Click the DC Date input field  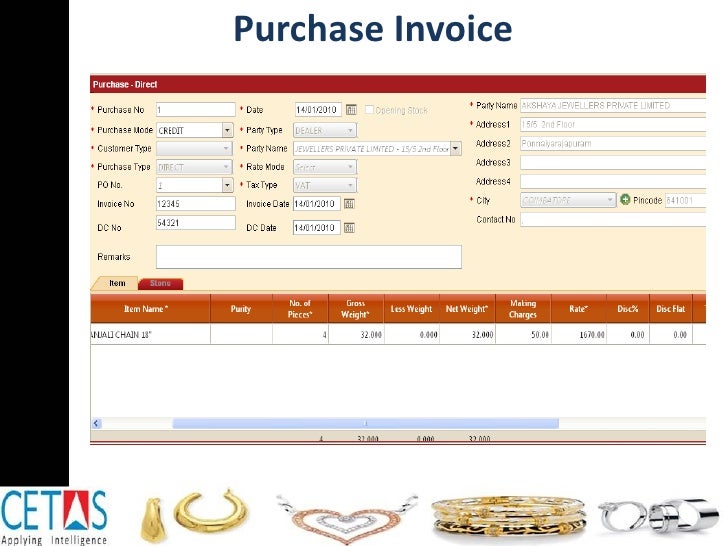tap(317, 228)
